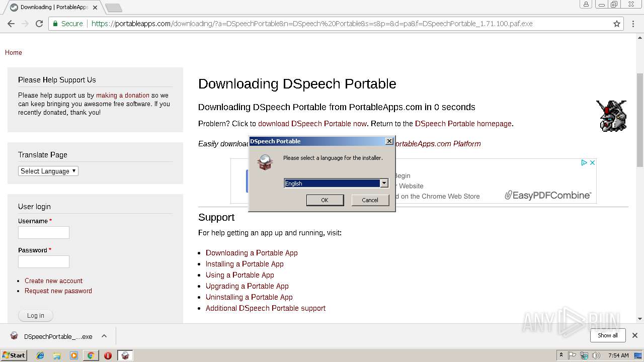The height and width of the screenshot is (362, 644).
Task: Bookmark this page with the star icon
Action: click(x=617, y=24)
